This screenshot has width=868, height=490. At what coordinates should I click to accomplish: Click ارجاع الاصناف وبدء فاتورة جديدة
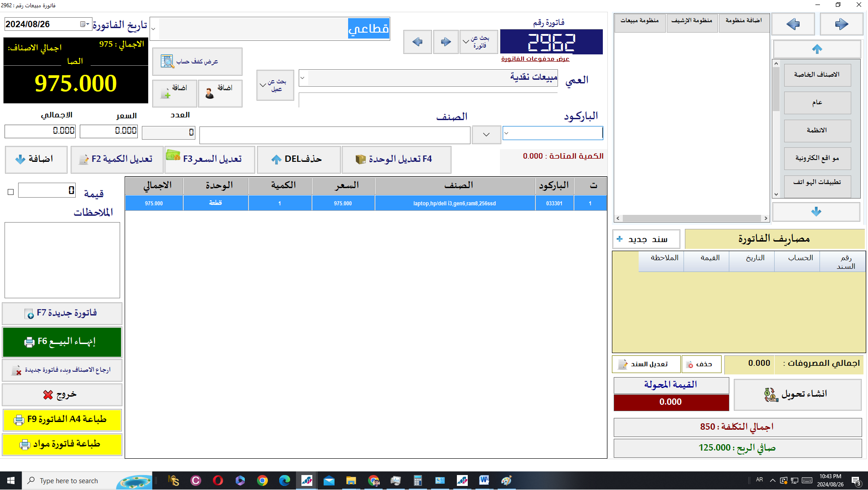62,370
